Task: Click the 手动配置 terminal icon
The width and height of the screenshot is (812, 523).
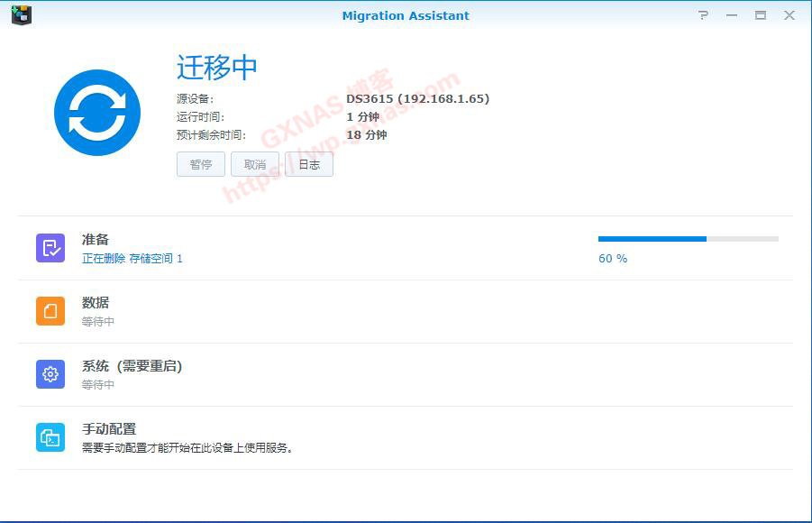Action: point(50,437)
